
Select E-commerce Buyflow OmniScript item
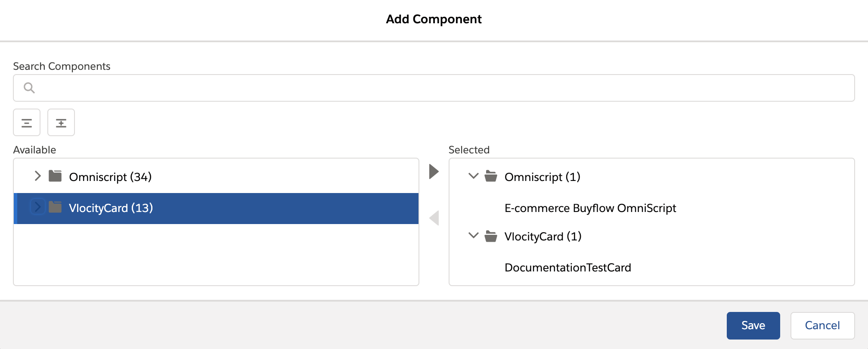[x=590, y=208]
